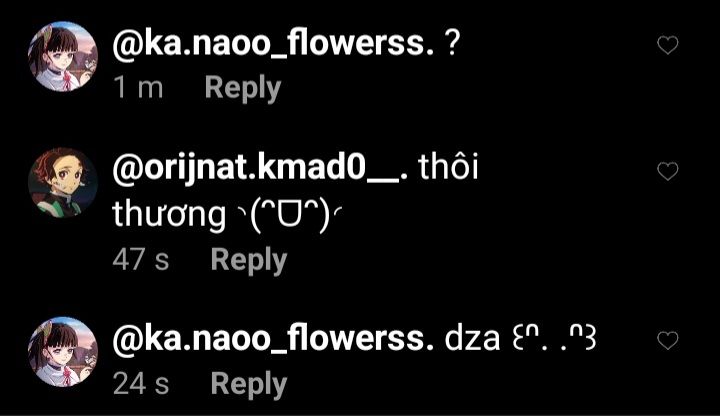The width and height of the screenshot is (720, 416).
Task: Open ka.naoo_flowerss avatar on the "?" comment
Action: [63, 56]
